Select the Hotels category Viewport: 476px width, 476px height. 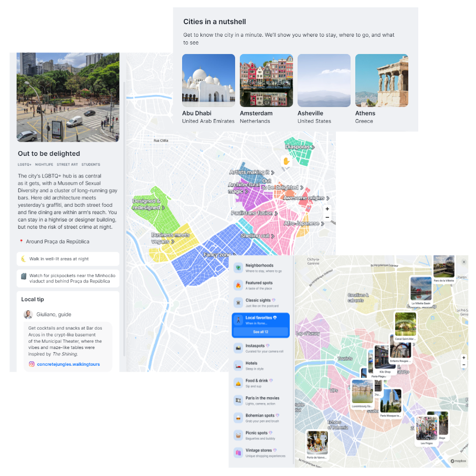click(260, 365)
